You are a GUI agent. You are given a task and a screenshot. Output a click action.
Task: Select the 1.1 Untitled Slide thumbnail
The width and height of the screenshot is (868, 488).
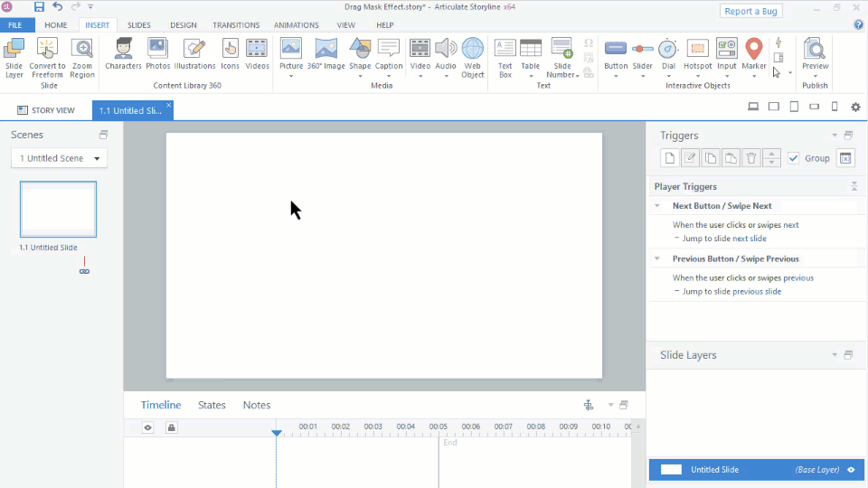(x=58, y=209)
